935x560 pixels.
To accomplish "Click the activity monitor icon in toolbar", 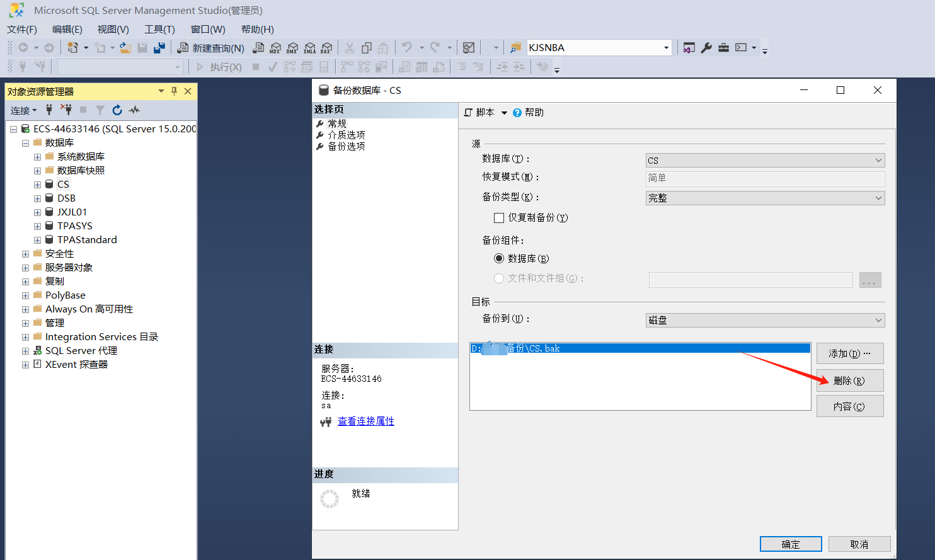I will pyautogui.click(x=468, y=48).
